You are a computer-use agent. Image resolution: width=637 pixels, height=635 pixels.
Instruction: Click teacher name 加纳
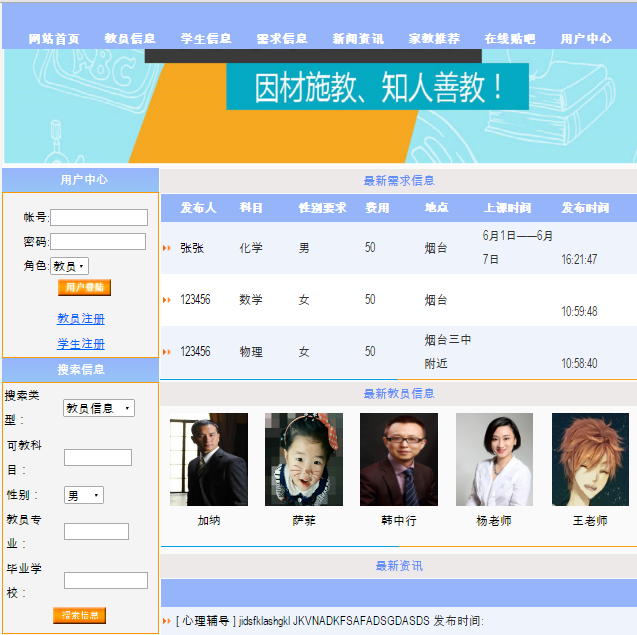tap(209, 520)
